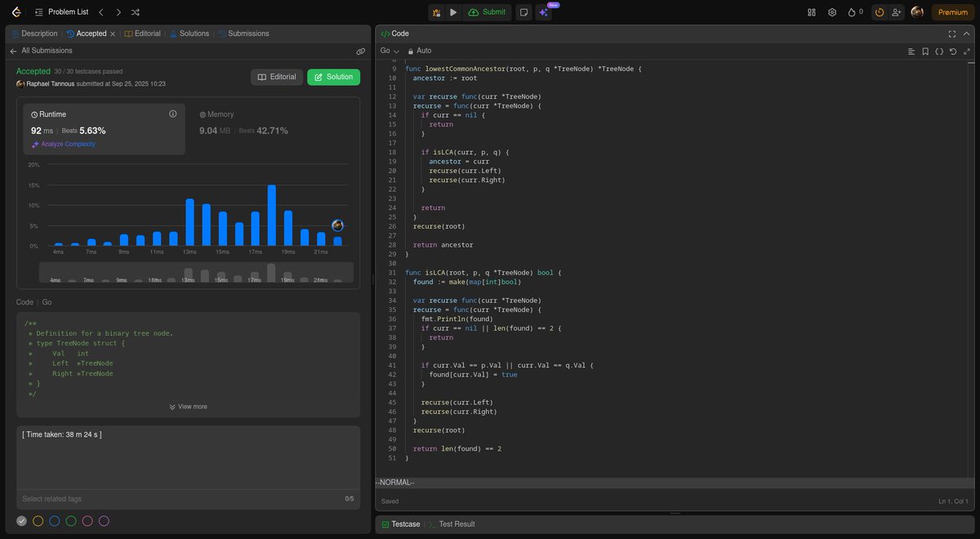
Task: Adjust the runtime distribution range slider
Action: (x=196, y=272)
